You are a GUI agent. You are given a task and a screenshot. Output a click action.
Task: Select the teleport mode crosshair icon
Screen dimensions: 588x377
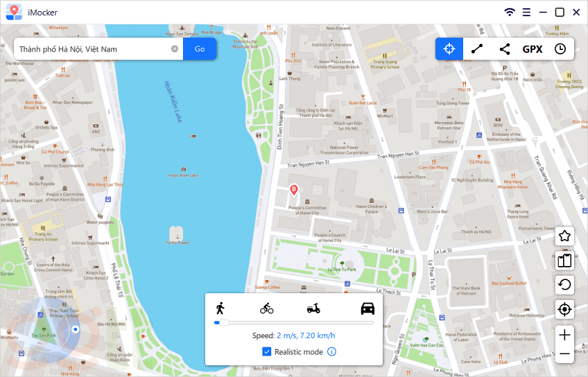(x=449, y=49)
